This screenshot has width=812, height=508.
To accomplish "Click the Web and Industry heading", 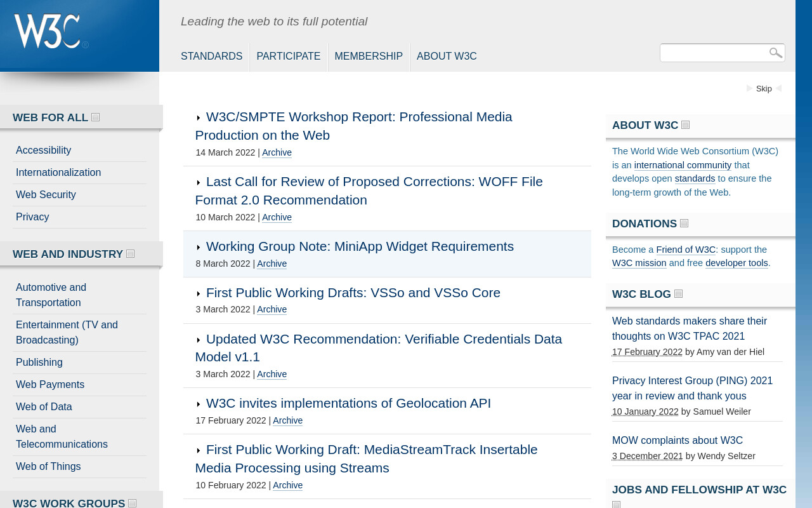I will pyautogui.click(x=68, y=254).
